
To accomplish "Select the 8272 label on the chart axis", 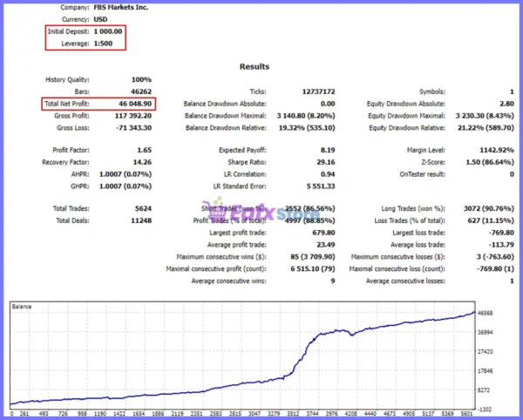I will coord(484,390).
